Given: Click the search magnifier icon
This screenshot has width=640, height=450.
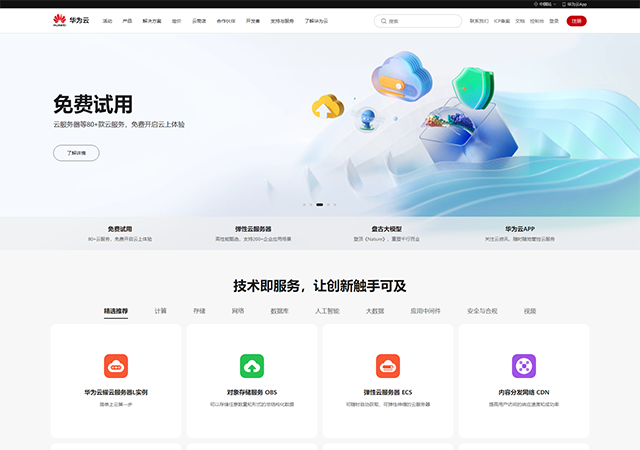Looking at the screenshot, I should [382, 20].
